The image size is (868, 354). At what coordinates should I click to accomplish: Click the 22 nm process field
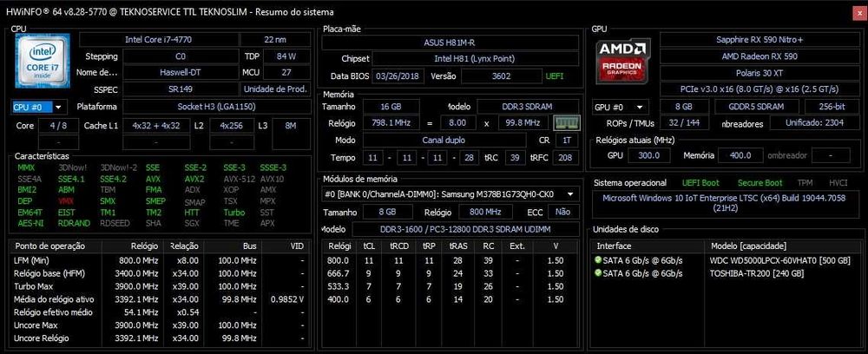(275, 40)
